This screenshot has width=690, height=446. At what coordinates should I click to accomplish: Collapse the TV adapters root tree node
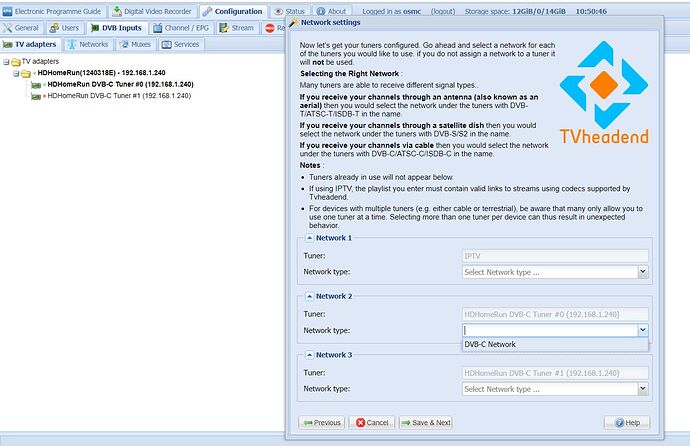click(6, 62)
